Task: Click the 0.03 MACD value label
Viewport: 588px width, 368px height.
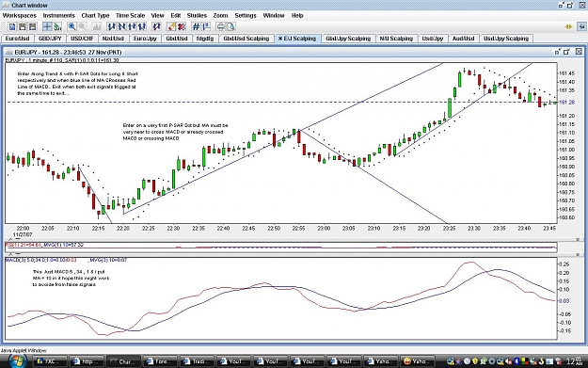Action: [564, 301]
